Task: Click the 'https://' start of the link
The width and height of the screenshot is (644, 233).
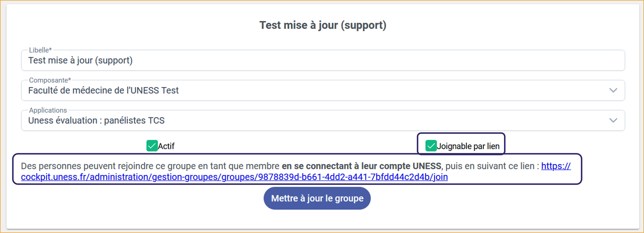Action: 556,166
